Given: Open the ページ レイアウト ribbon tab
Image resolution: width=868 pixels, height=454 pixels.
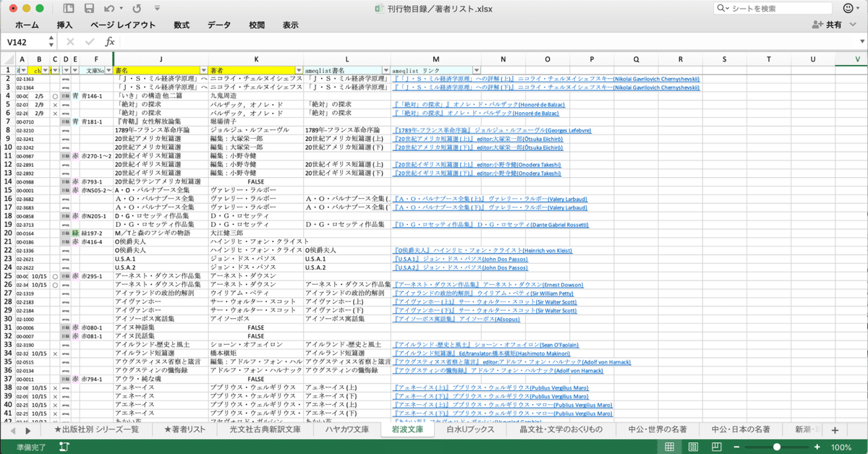Looking at the screenshot, I should click(x=123, y=25).
